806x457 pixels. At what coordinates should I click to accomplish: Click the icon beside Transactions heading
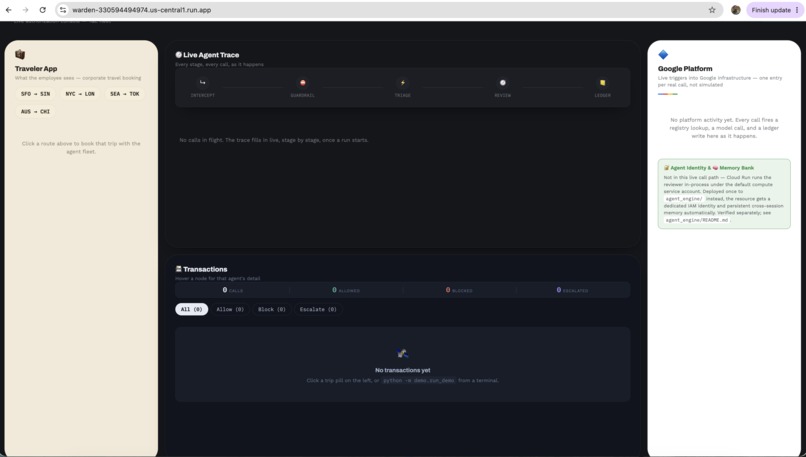[x=178, y=269]
